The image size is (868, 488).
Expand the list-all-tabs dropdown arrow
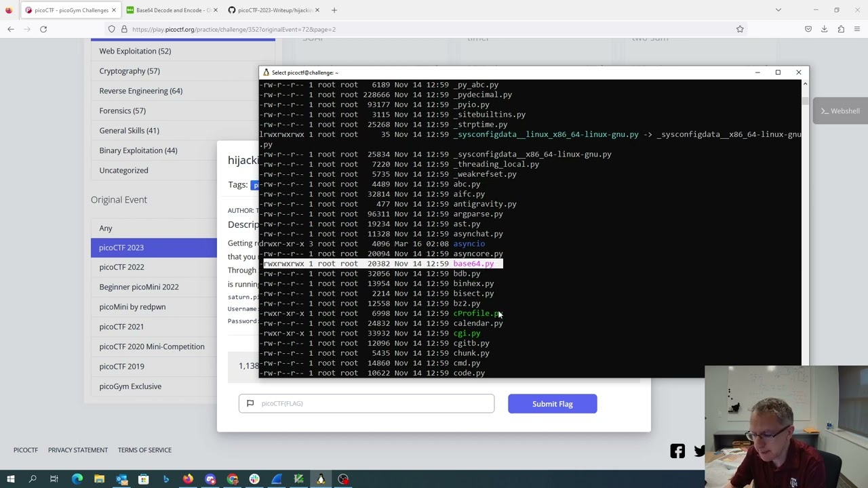tap(778, 10)
